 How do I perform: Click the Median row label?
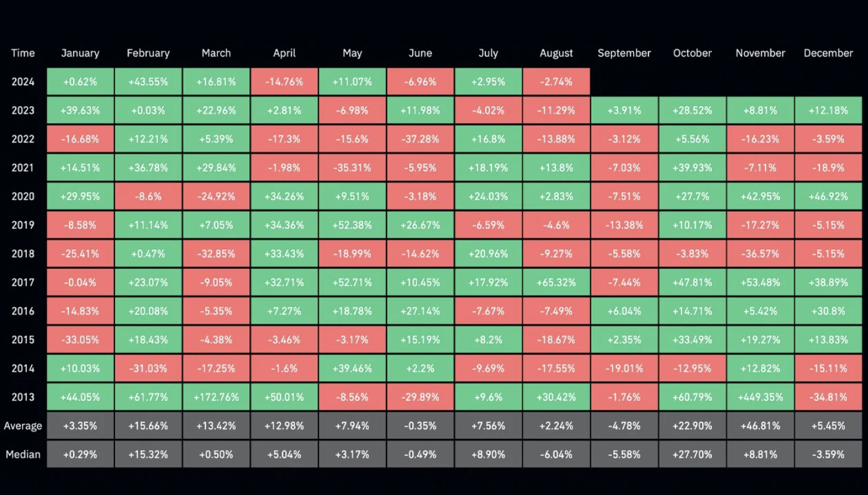(23, 454)
